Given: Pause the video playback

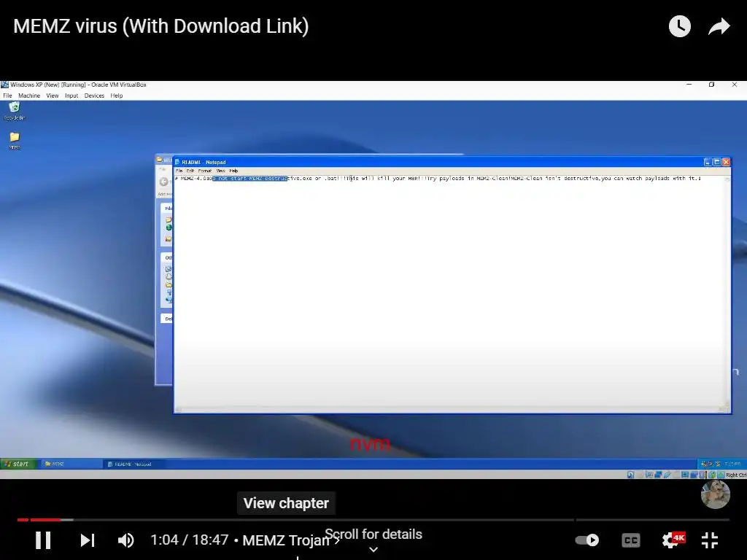Looking at the screenshot, I should tap(43, 540).
